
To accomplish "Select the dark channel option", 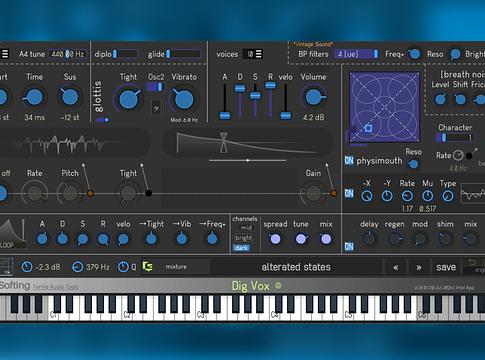I will pyautogui.click(x=241, y=248).
